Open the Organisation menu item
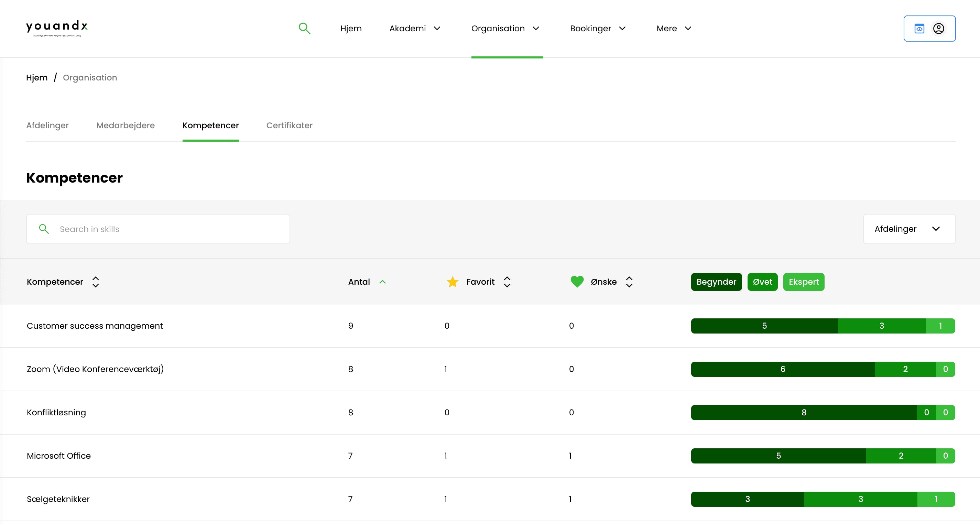Screen dimensions: 980x524 tap(498, 29)
